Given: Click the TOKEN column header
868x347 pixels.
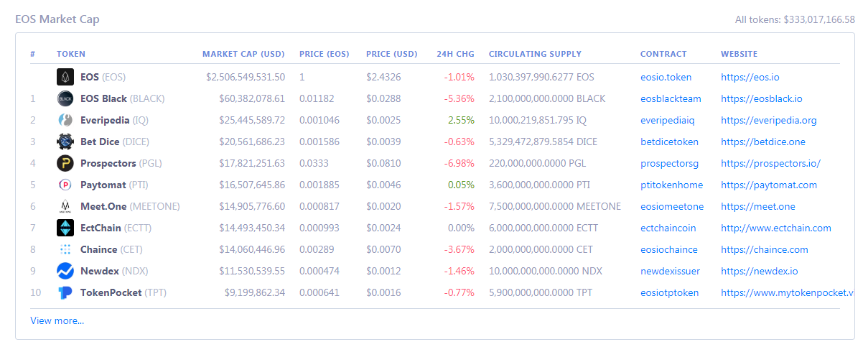Looking at the screenshot, I should click(x=71, y=54).
